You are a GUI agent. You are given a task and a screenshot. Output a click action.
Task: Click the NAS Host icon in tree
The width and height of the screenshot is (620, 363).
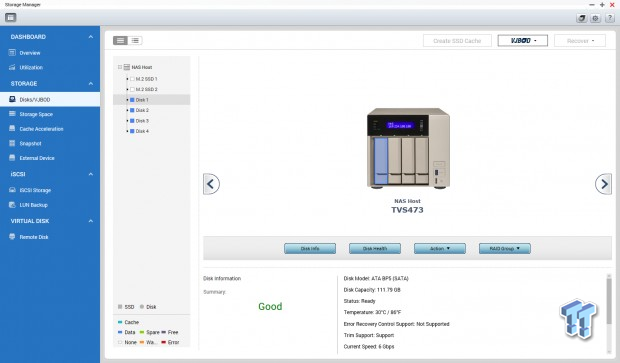(x=127, y=67)
